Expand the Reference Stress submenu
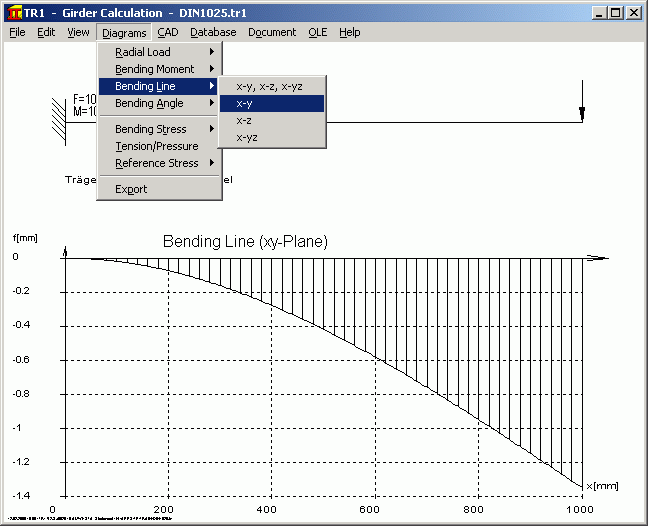Image resolution: width=648 pixels, height=526 pixels. [x=158, y=163]
